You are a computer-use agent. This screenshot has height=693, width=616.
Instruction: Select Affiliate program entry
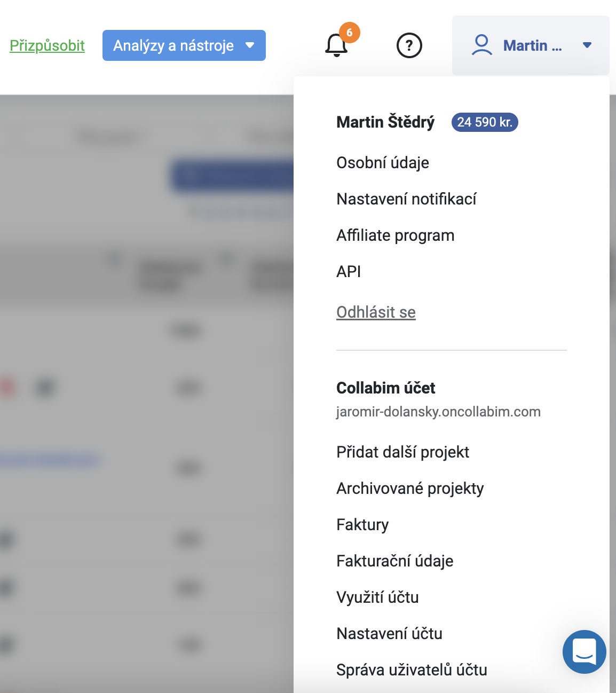396,235
